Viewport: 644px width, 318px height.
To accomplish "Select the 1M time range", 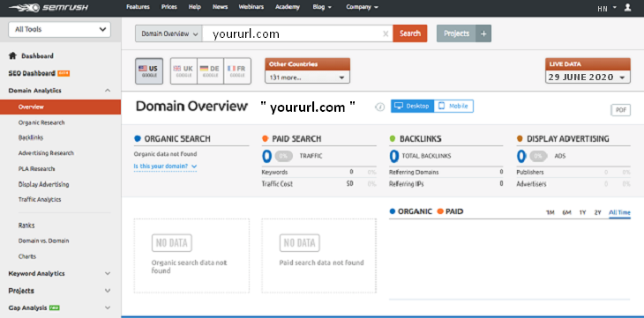I will coord(550,212).
